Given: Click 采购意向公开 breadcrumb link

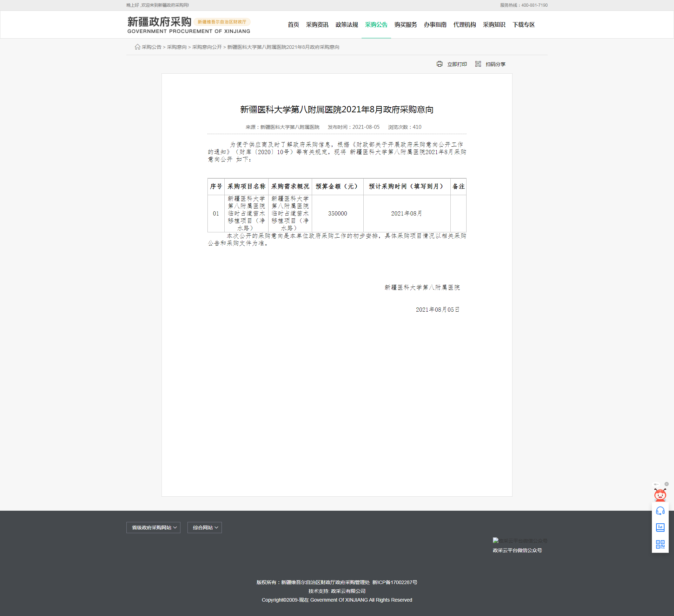Looking at the screenshot, I should click(207, 47).
